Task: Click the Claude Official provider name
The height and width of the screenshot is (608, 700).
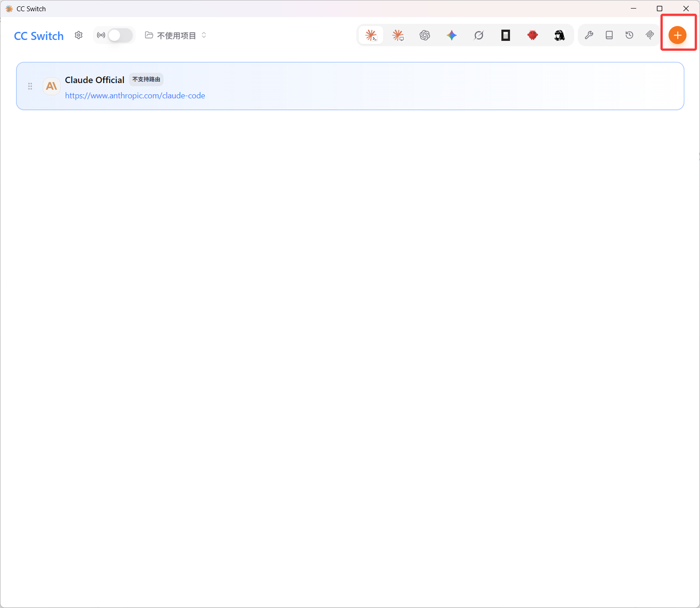Action: pos(95,80)
